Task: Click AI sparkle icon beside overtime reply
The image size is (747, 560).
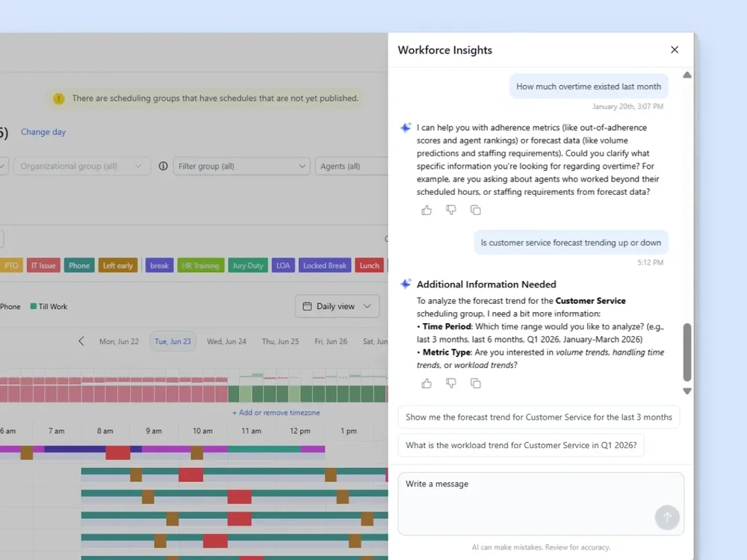Action: coord(406,128)
